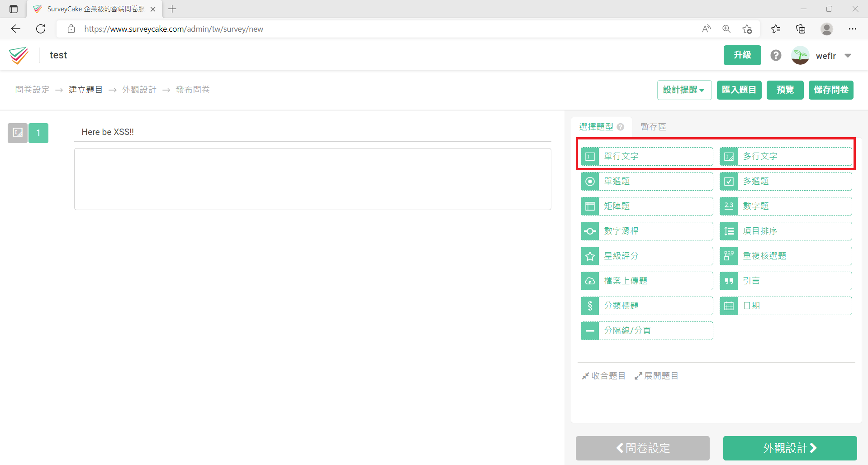This screenshot has width=868, height=465.
Task: Add a 多行文字 multi-line text question
Action: [x=786, y=156]
